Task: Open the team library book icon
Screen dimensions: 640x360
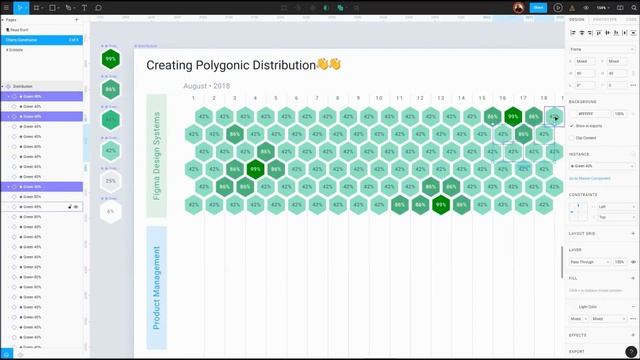Action: coord(620,7)
